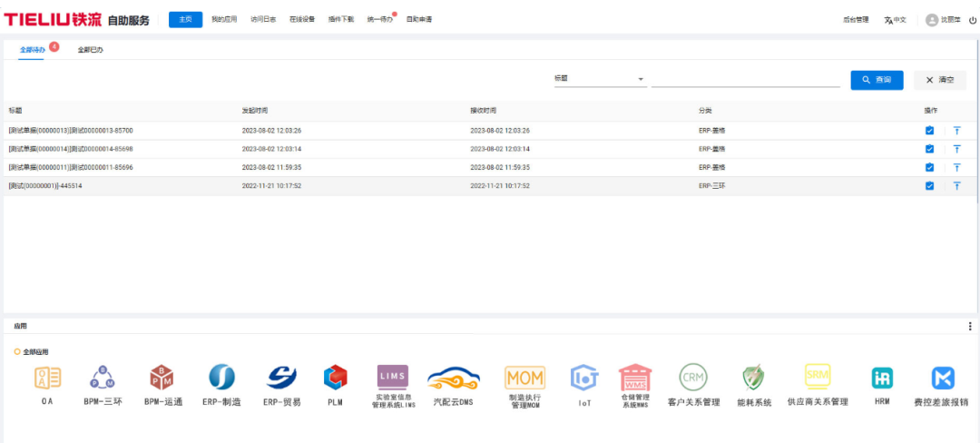Viewport: 980px width, 443px height.
Task: Open 访问日志 in top navigation
Action: pos(263,19)
